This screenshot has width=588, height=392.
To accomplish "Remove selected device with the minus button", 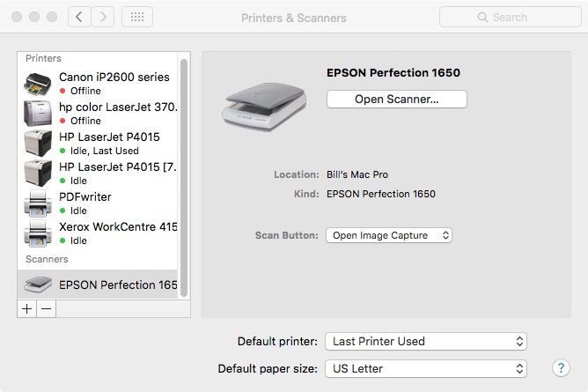I will 46,308.
